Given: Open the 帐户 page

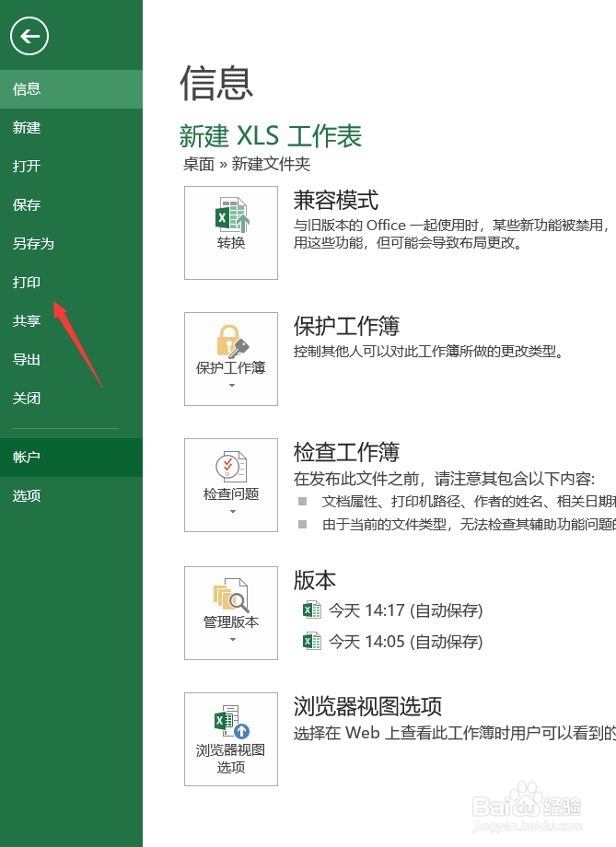Looking at the screenshot, I should [x=71, y=458].
